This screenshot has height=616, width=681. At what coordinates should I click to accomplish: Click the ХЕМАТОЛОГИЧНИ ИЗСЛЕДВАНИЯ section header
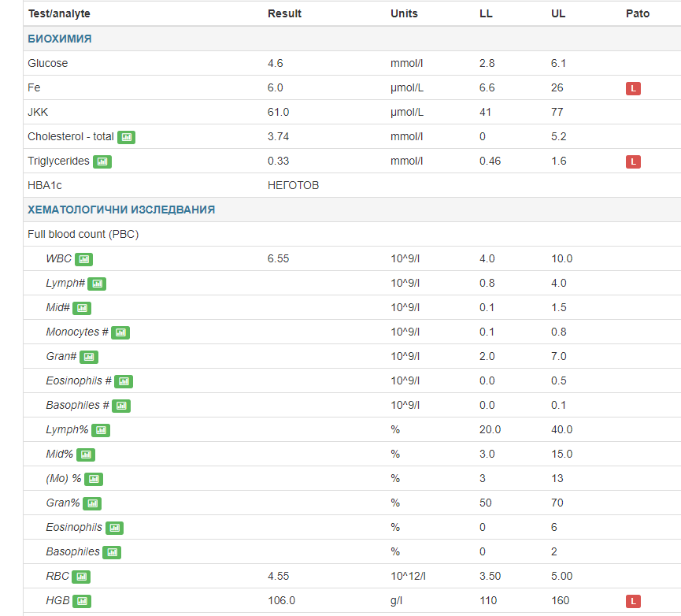click(121, 210)
